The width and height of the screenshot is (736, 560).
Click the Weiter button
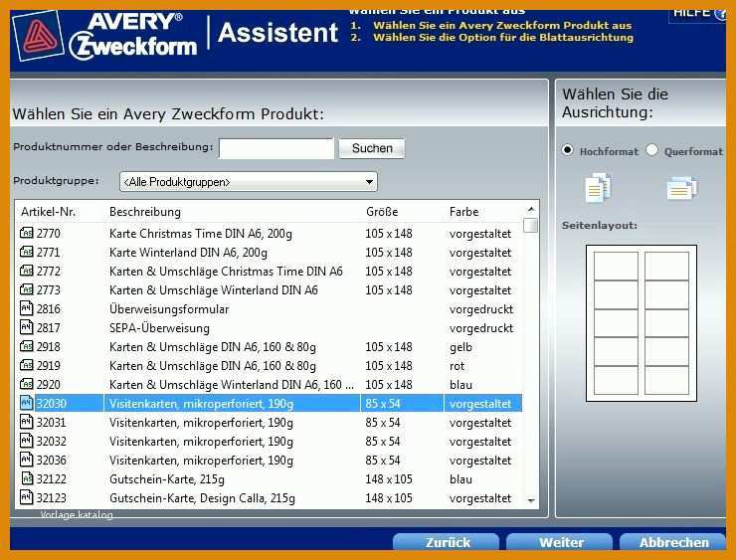coord(560,542)
